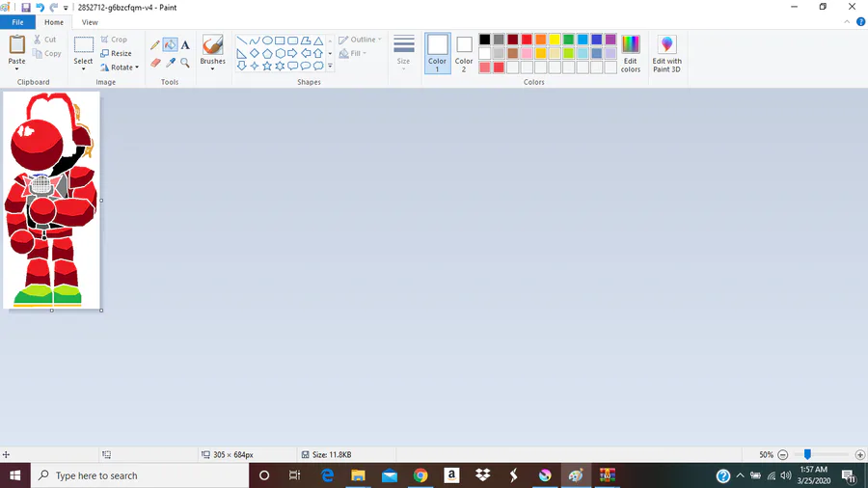Open File Explorer from taskbar
868x488 pixels.
coord(358,475)
